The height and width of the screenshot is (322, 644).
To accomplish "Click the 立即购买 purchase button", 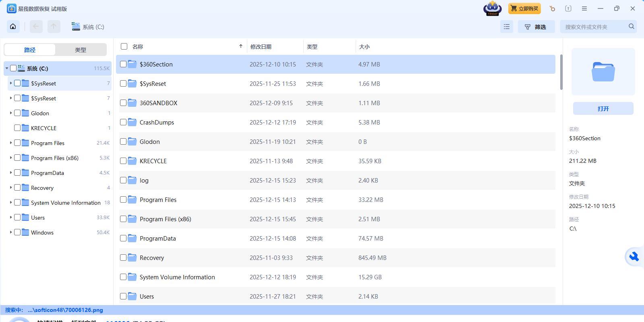I will (x=524, y=8).
